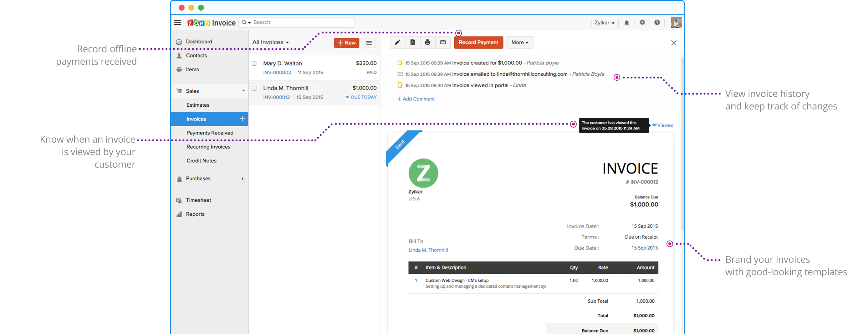This screenshot has width=868, height=334.
Task: Open the settings gear
Action: [x=642, y=23]
